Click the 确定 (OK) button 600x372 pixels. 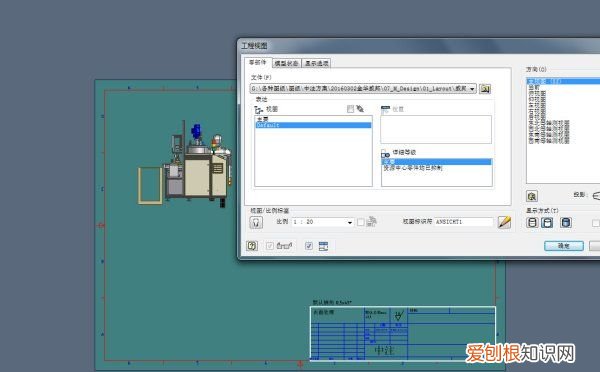(564, 246)
